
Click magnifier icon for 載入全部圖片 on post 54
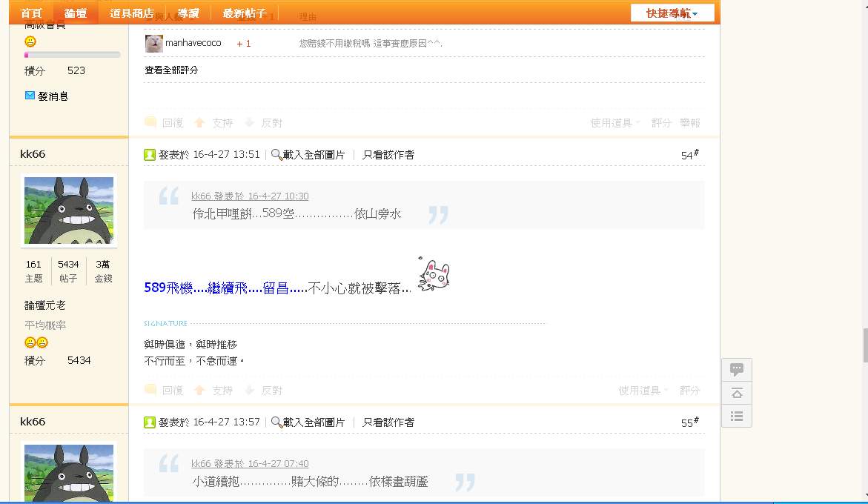tap(276, 155)
